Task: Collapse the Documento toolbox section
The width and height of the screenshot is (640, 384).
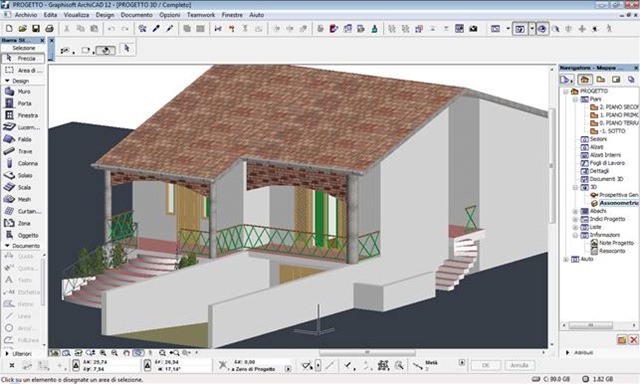Action: [x=7, y=246]
